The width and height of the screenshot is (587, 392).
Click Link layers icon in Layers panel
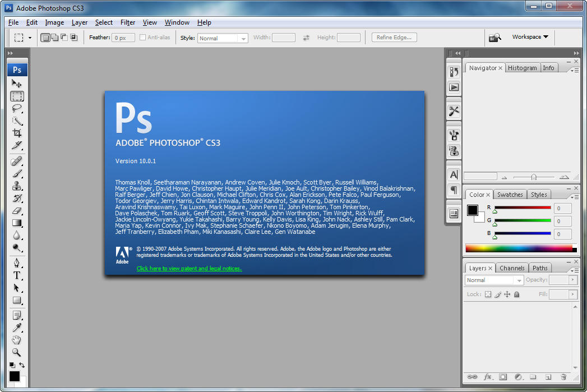(x=472, y=377)
